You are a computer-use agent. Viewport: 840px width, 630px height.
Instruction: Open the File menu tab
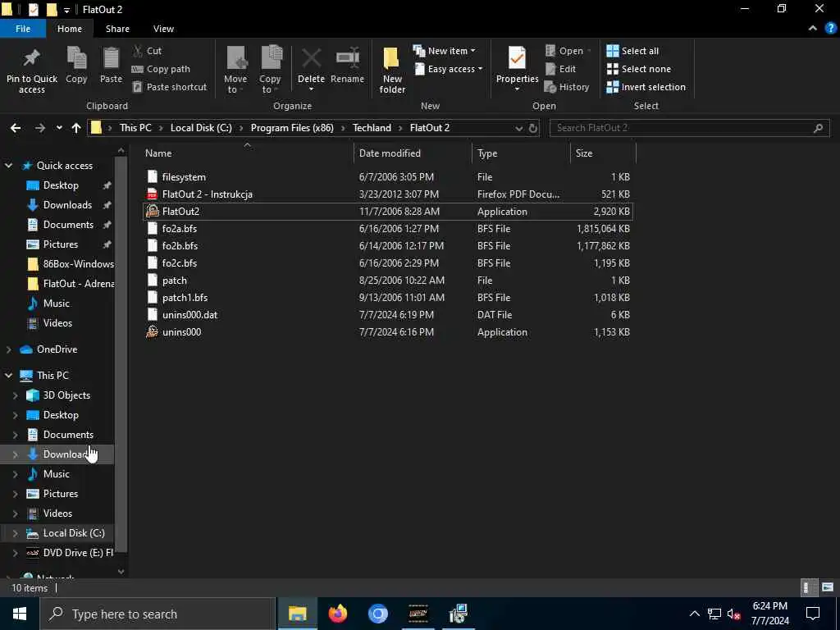pyautogui.click(x=23, y=29)
